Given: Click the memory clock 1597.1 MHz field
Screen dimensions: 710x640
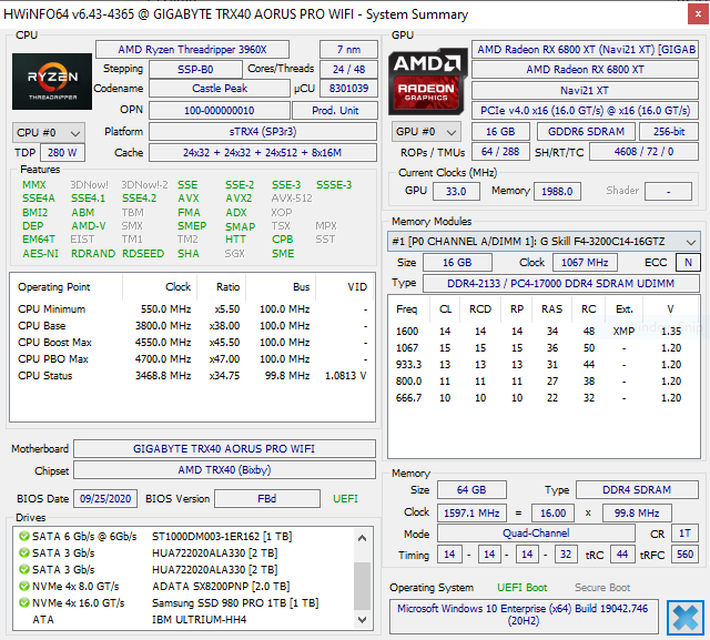Looking at the screenshot, I should coord(471,513).
